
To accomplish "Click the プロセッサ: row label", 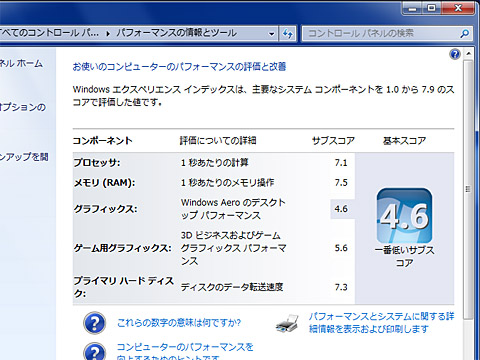I will (x=97, y=162).
